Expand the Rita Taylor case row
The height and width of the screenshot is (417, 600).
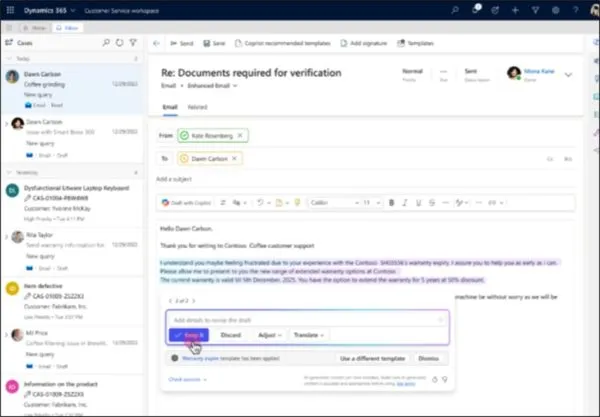coord(6,237)
